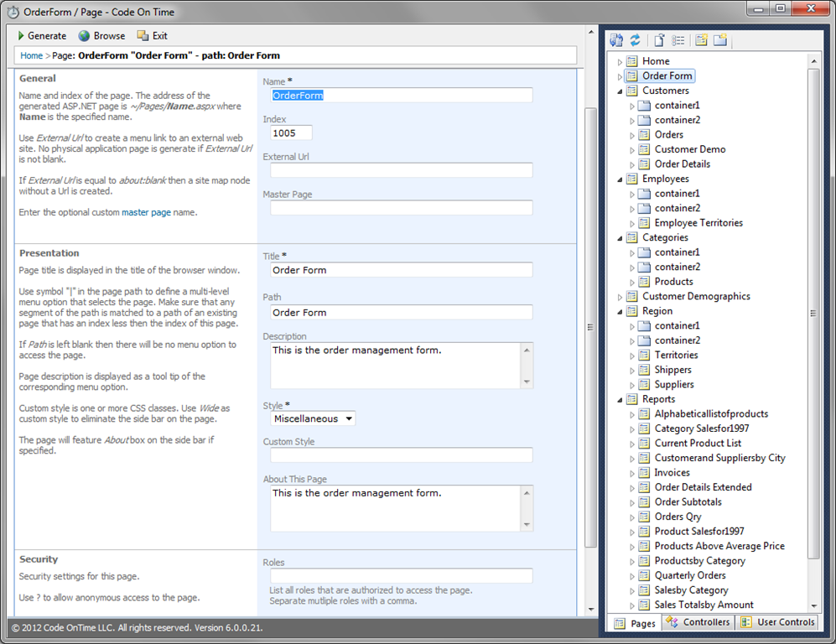Collapse the Customers tree node

pos(620,91)
